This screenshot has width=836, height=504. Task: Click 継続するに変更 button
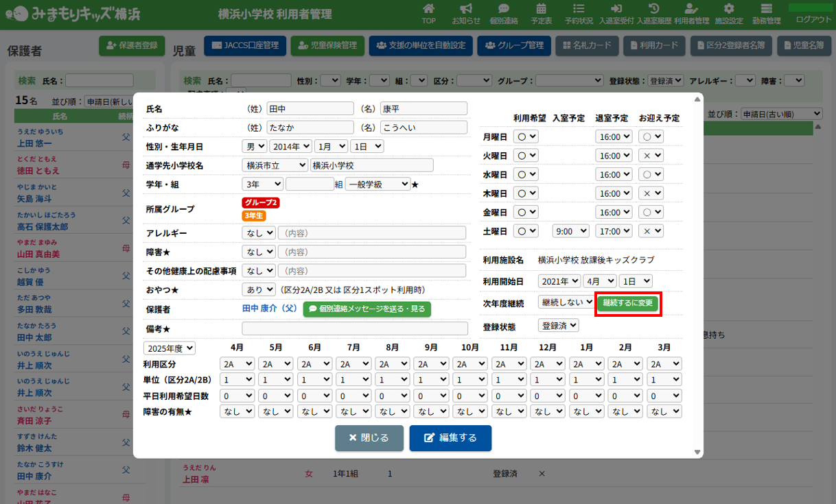click(628, 302)
